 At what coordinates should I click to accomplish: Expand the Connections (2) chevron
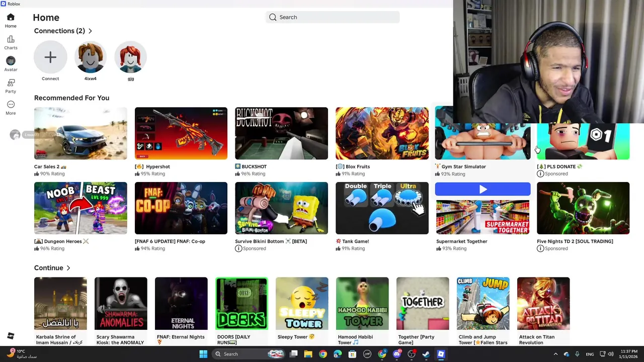pos(90,31)
